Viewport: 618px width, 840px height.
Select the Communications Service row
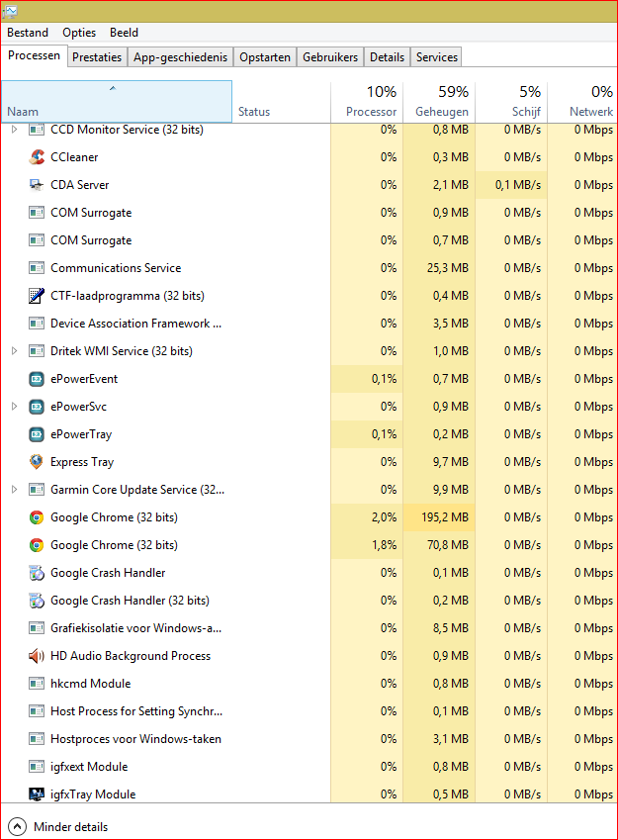(116, 268)
